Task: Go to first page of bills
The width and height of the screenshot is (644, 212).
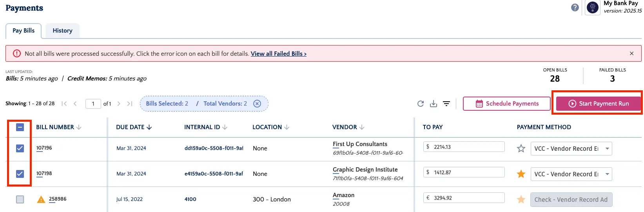Action: (64, 104)
